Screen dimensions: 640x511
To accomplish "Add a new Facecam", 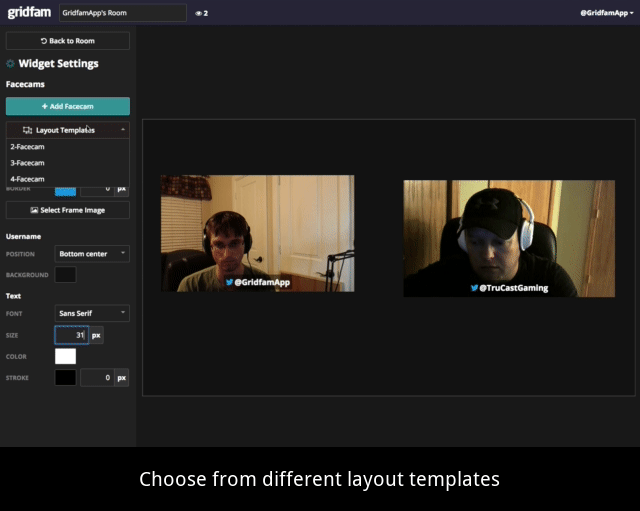I will tap(68, 106).
